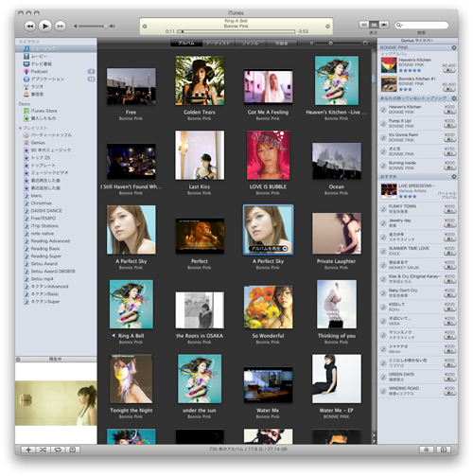473x476 pixels.
Task: Select the ジャンル (Genres) tab
Action: point(251,44)
